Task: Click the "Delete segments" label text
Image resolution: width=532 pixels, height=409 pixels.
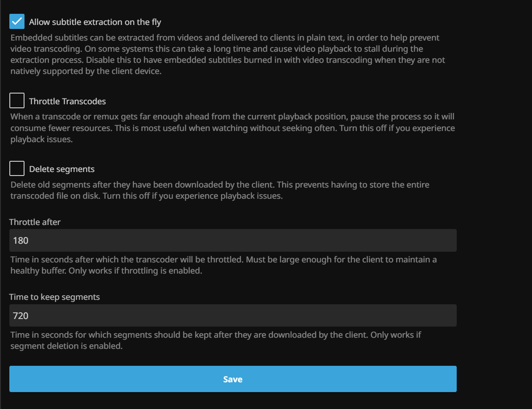Action: coord(61,169)
